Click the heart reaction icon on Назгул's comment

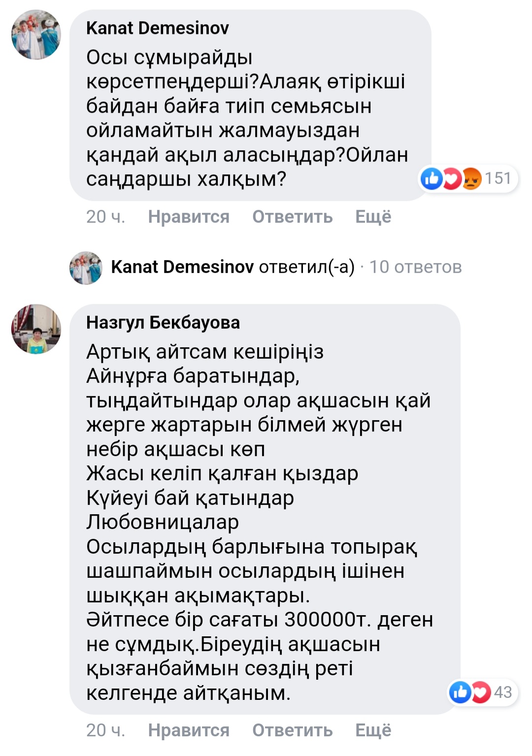pyautogui.click(x=480, y=692)
